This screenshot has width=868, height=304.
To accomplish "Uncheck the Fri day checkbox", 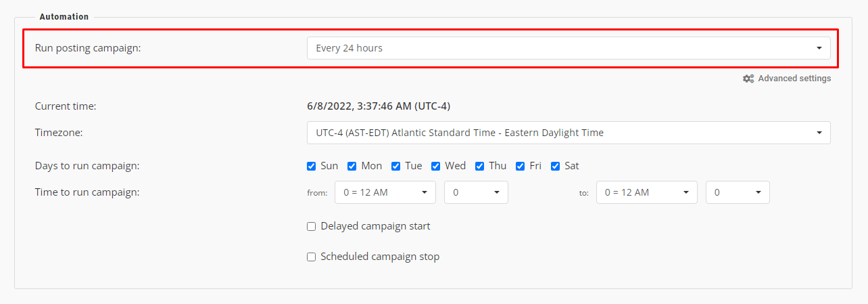I will tap(521, 166).
